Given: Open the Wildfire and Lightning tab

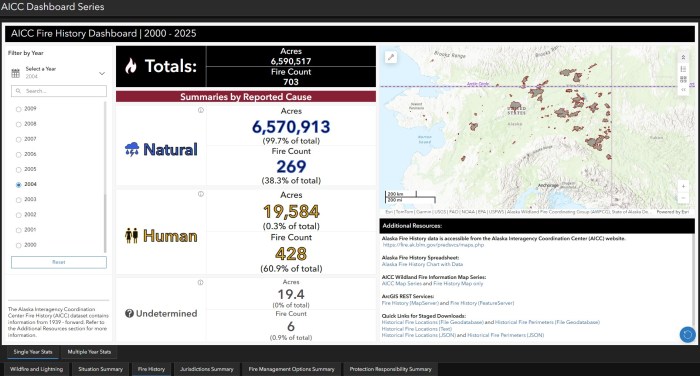Looking at the screenshot, I should tap(37, 369).
